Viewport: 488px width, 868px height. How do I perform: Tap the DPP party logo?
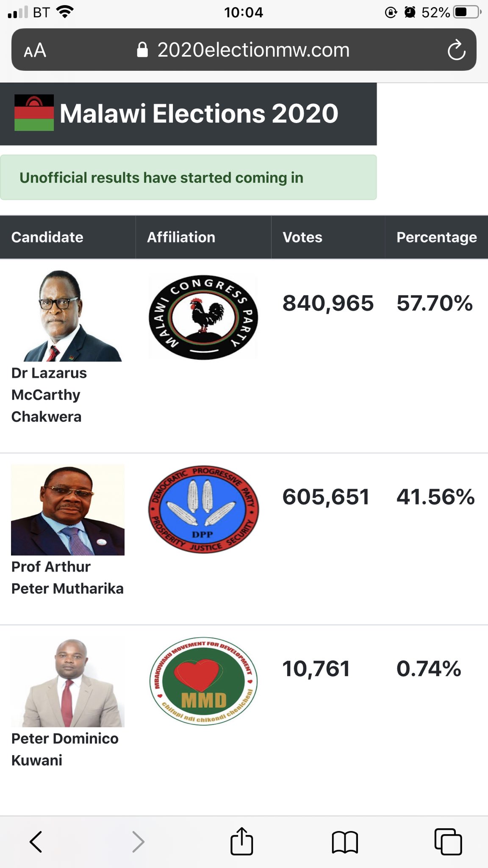(203, 509)
